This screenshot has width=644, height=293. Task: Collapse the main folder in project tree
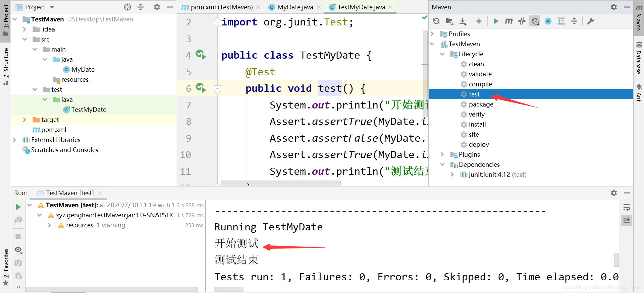(x=35, y=50)
